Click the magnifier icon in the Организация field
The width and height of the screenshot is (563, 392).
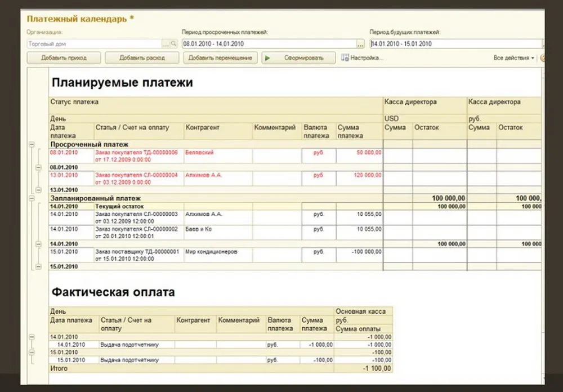click(174, 44)
